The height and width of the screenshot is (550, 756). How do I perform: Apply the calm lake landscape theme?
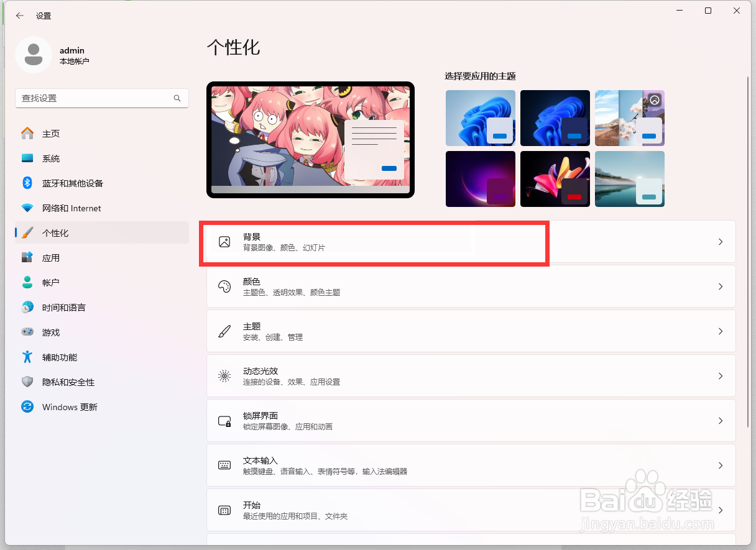point(630,179)
